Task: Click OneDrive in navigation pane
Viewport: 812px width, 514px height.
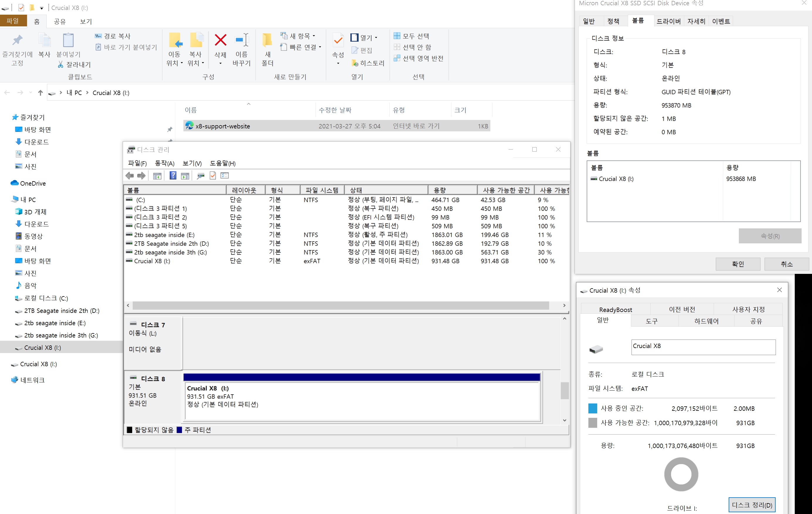Action: point(32,183)
